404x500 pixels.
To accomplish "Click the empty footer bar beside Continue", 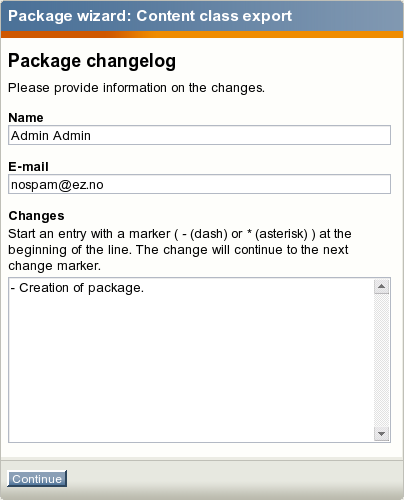I will 233,479.
